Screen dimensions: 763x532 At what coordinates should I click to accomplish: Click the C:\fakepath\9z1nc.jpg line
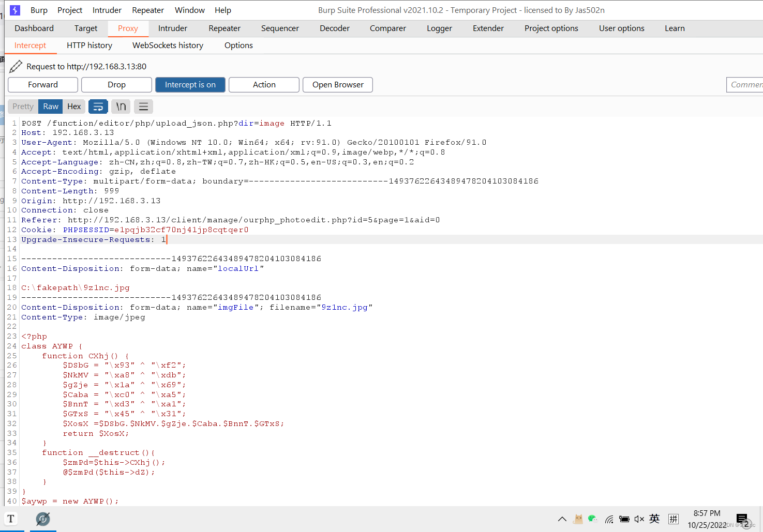coord(76,287)
